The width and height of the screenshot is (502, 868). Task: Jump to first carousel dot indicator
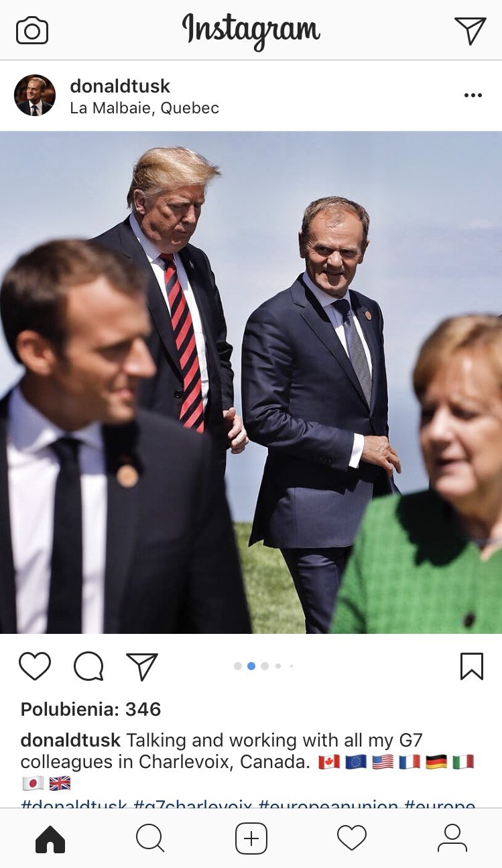pyautogui.click(x=238, y=666)
